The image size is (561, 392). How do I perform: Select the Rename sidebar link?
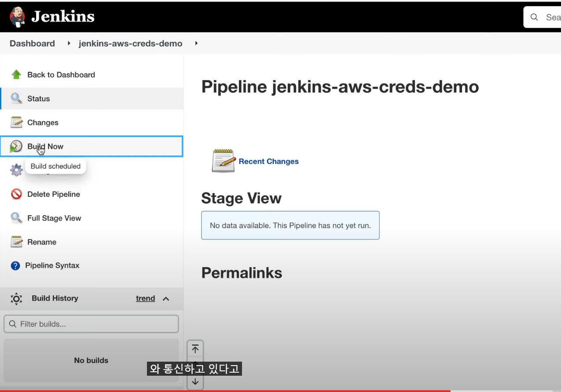[42, 242]
